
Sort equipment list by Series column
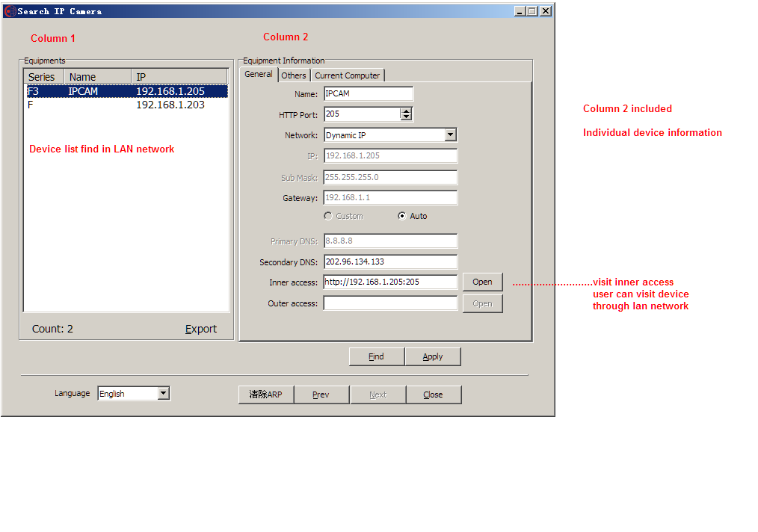(x=43, y=77)
